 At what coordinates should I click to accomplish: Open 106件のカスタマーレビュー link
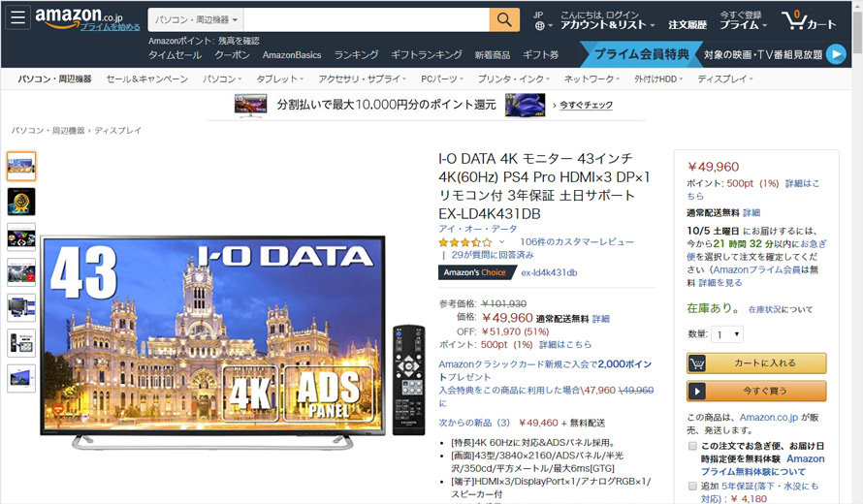577,241
